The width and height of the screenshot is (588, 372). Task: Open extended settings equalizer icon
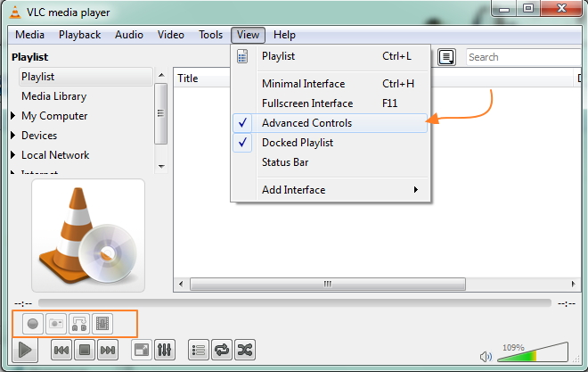click(x=165, y=351)
